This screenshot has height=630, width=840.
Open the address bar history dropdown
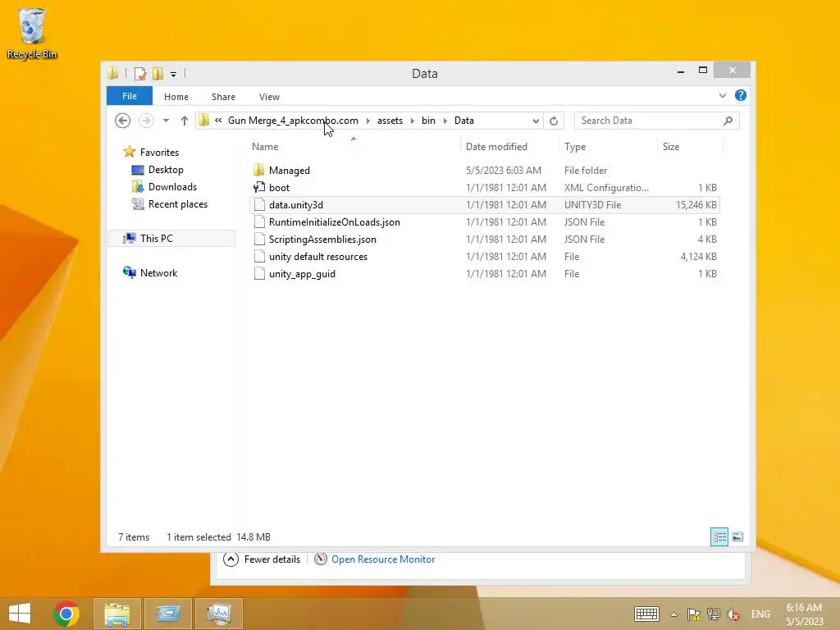coord(536,121)
